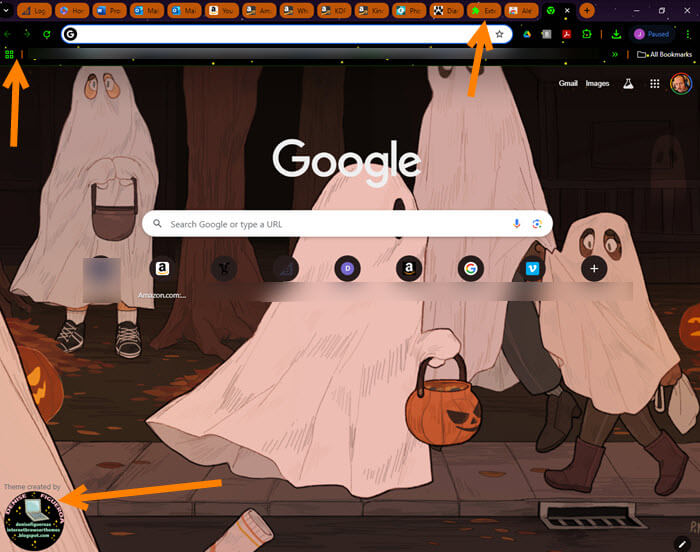Viewport: 700px width, 552px height.
Task: Open the Google apps grid launcher
Action: click(x=654, y=84)
